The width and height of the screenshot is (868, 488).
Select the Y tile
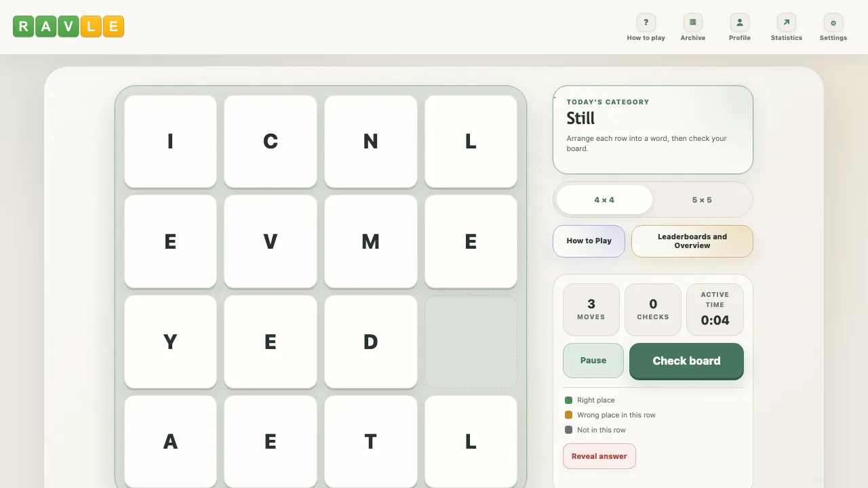pyautogui.click(x=170, y=342)
